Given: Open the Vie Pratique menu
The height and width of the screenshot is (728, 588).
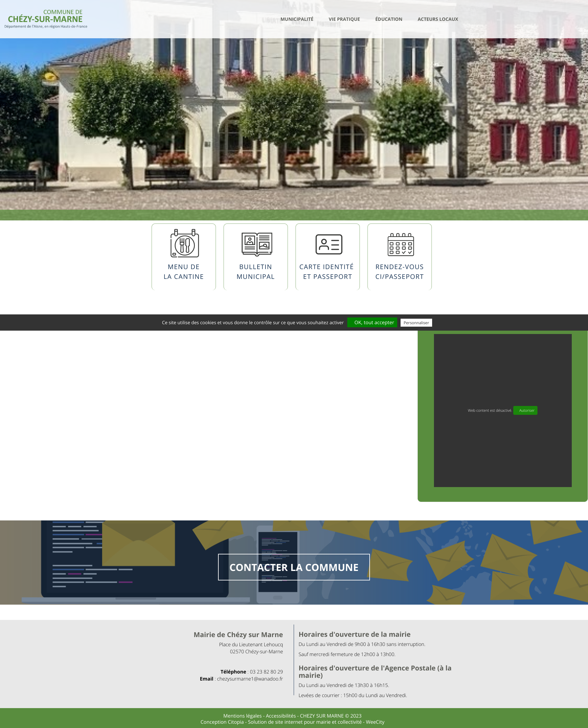Looking at the screenshot, I should pyautogui.click(x=344, y=19).
